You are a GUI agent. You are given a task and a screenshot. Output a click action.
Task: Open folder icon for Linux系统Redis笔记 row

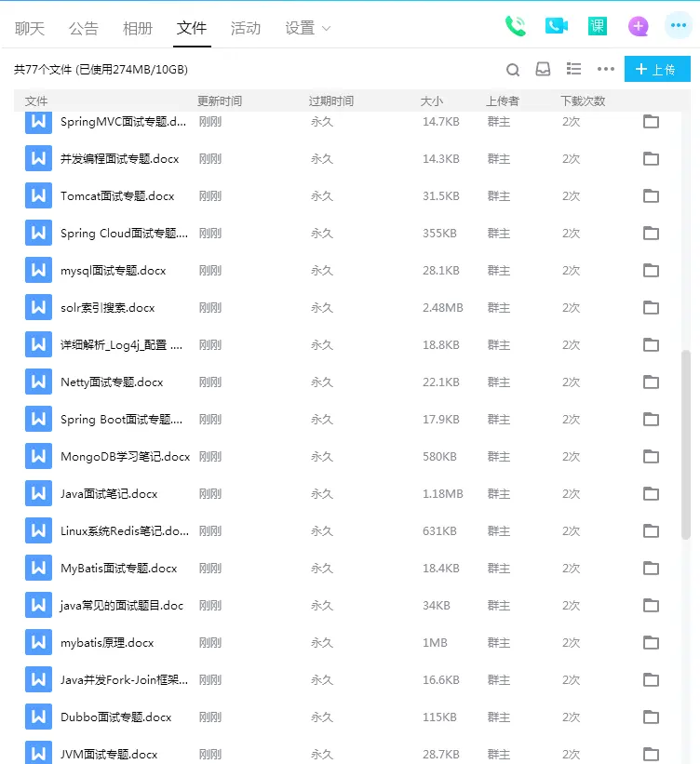(651, 530)
